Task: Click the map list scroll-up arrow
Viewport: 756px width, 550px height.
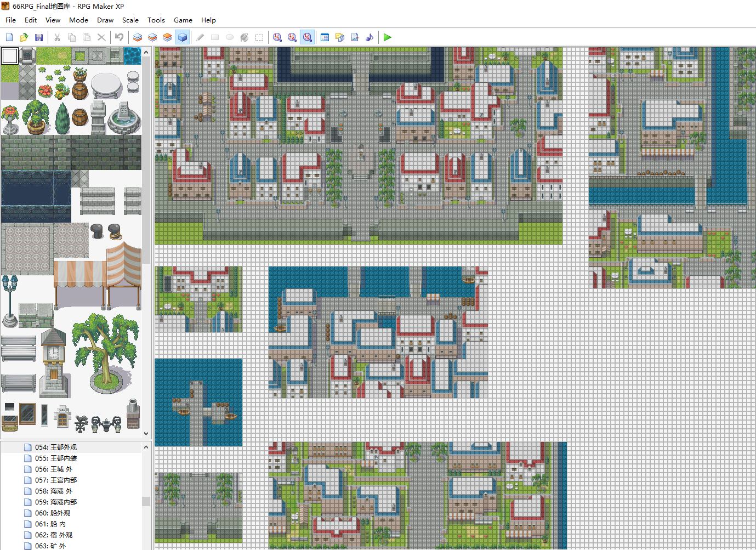Action: click(146, 447)
